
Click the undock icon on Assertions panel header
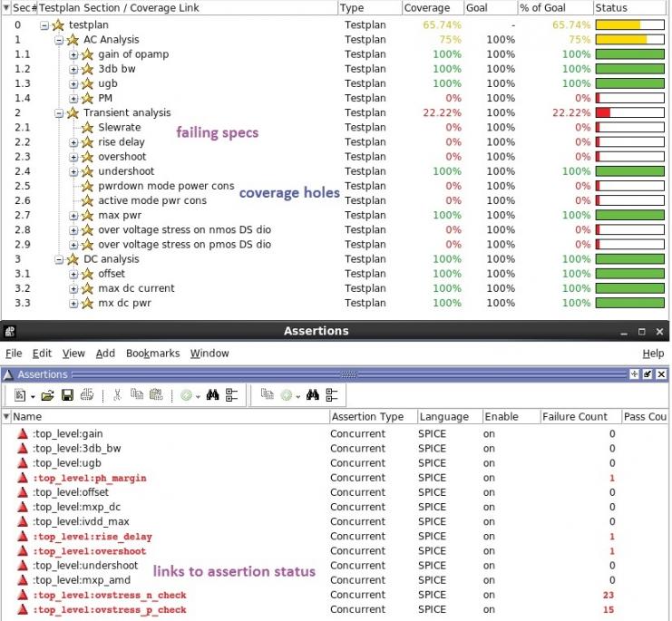(648, 374)
